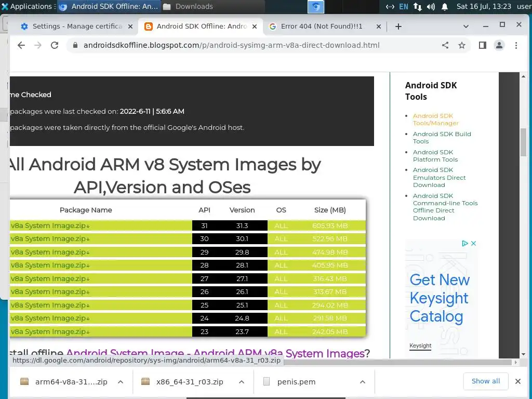Click the horizontal scrollbar at page bottom

click(x=397, y=362)
